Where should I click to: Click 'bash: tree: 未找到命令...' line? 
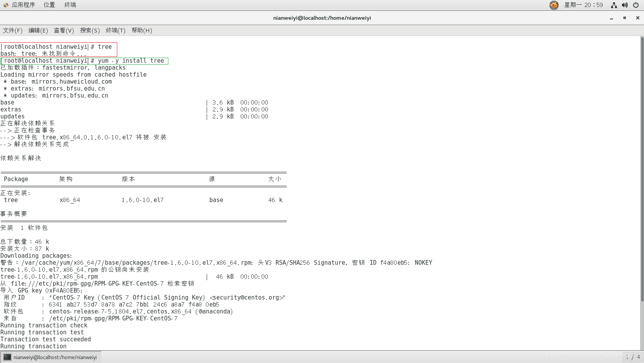(x=43, y=54)
